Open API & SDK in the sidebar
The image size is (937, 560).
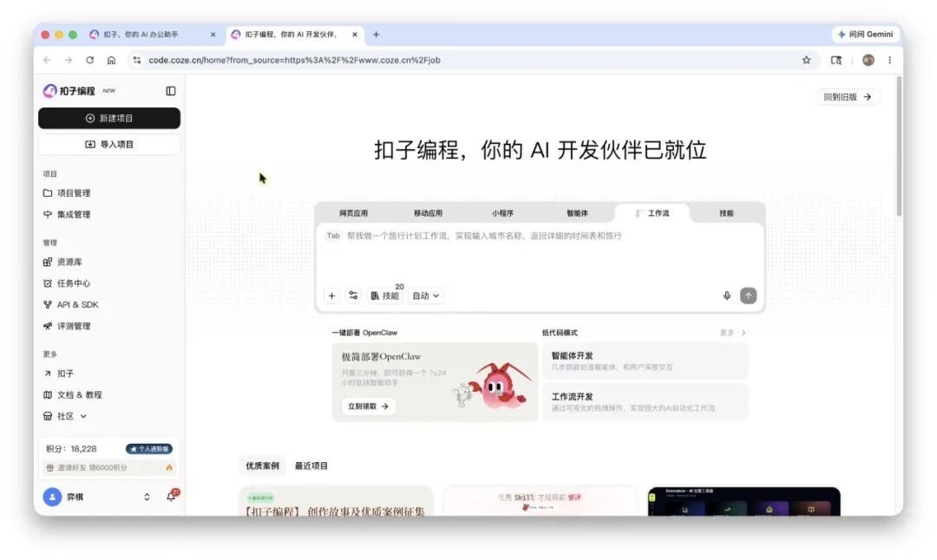pyautogui.click(x=71, y=304)
